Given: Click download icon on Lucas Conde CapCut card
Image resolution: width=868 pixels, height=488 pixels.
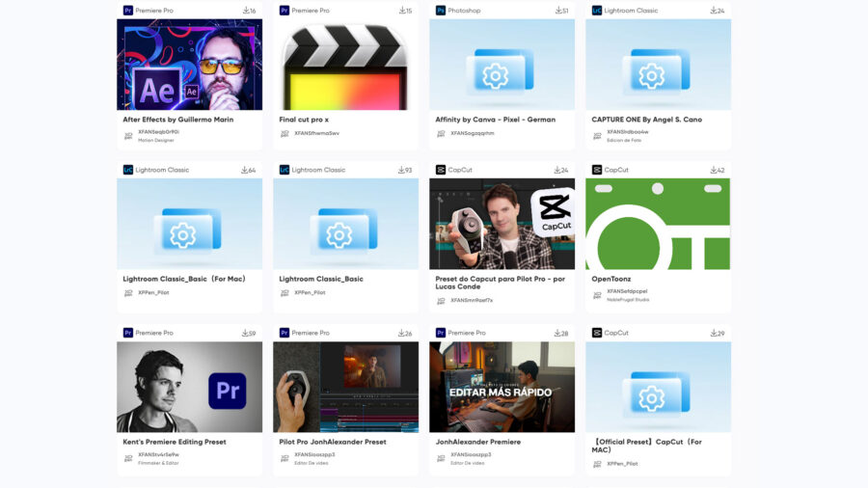Looking at the screenshot, I should [556, 170].
